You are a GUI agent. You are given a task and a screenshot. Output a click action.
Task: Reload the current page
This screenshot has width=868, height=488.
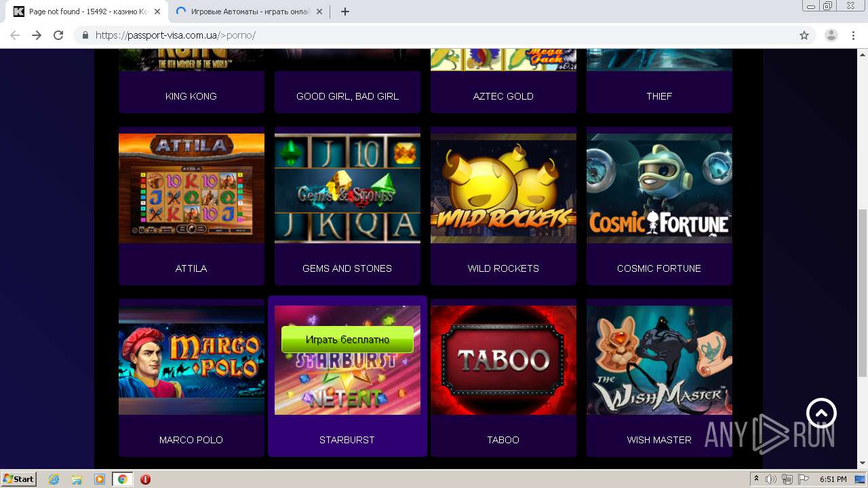click(x=58, y=35)
